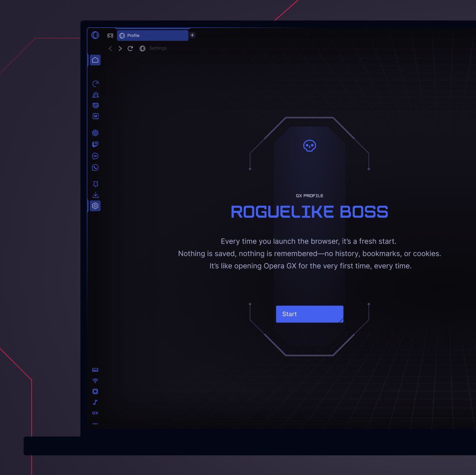The width and height of the screenshot is (476, 475).
Task: Open WhatsApp in the sidebar
Action: point(95,167)
